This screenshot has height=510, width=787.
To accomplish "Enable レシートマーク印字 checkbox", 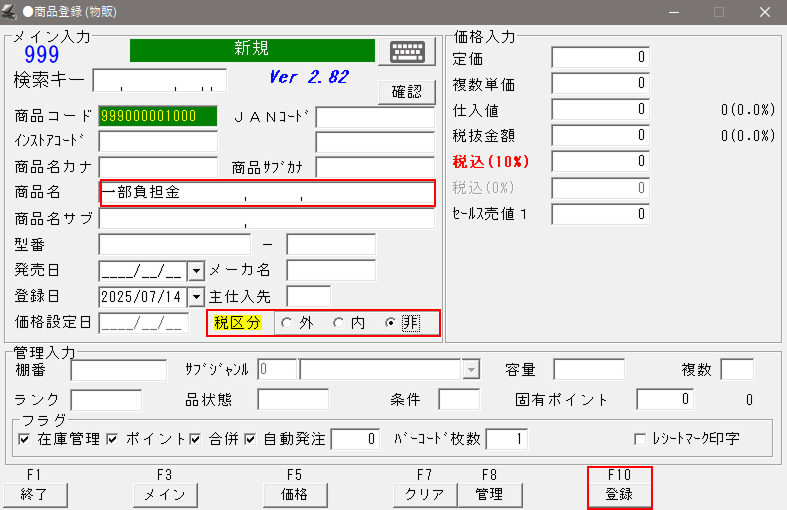I will [641, 439].
